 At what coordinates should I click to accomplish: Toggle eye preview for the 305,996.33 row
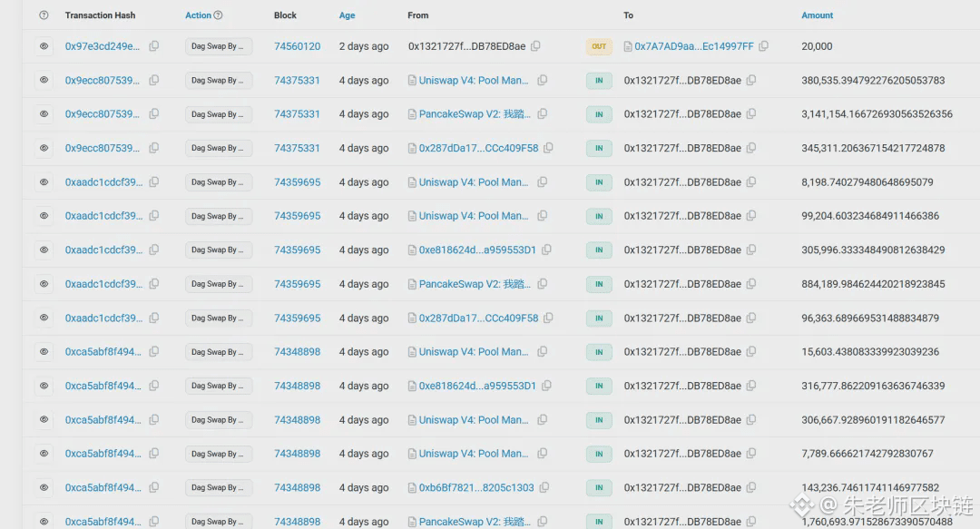44,250
